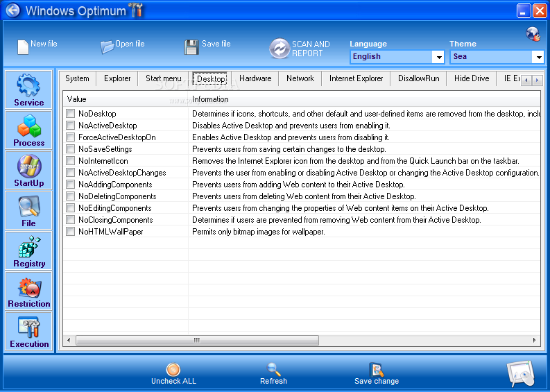
Task: Toggle the ForceActiveDesktopOn checkbox
Action: (71, 137)
